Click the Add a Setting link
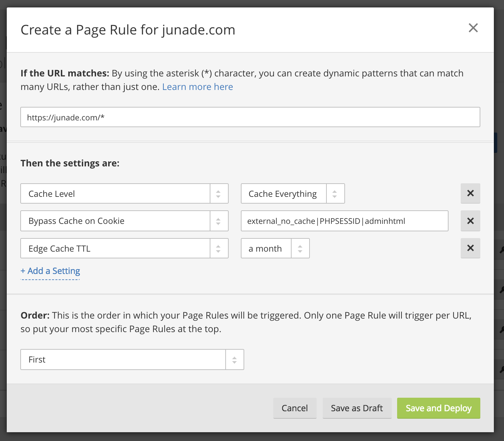The height and width of the screenshot is (441, 504). (x=50, y=271)
